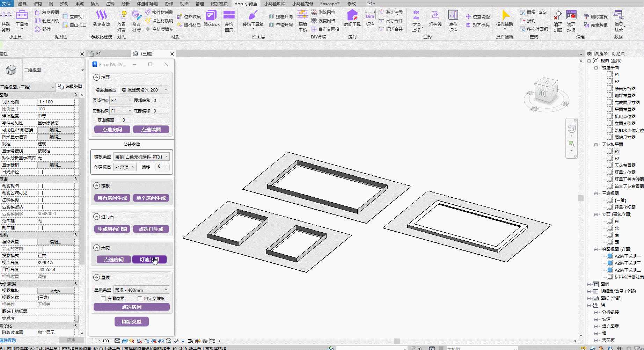The width and height of the screenshot is (644, 350).
Task: Enable the 房间边界 checkbox
Action: coord(103,299)
